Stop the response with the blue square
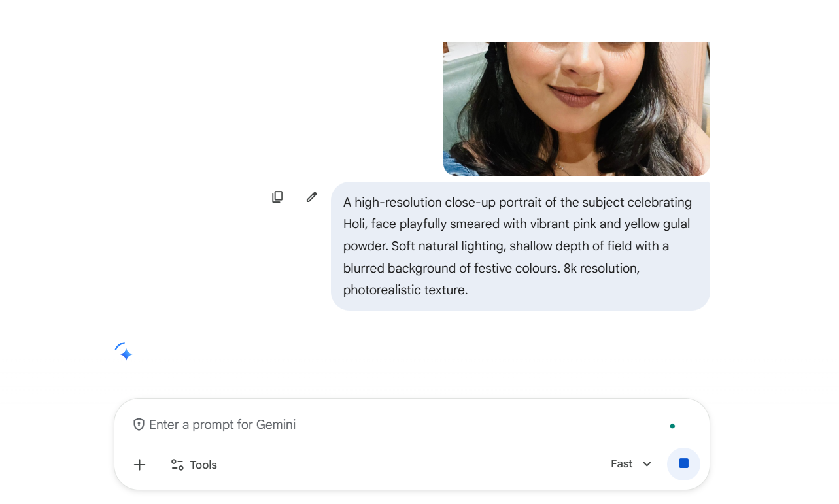The height and width of the screenshot is (504, 839). tap(683, 463)
